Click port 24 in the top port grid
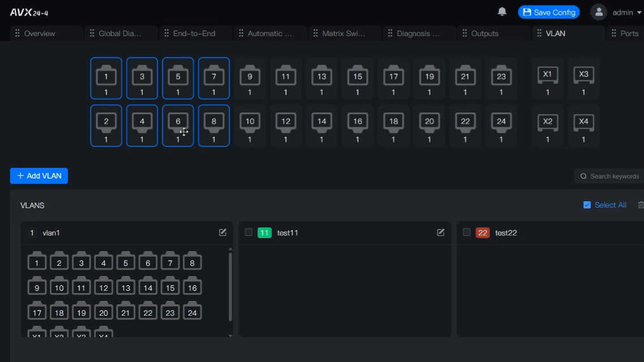Screen dimensions: 644x362 click(501, 126)
